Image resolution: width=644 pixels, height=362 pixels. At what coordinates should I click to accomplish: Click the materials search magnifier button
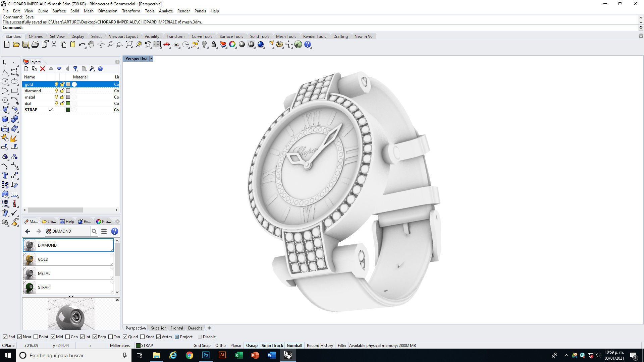point(94,231)
